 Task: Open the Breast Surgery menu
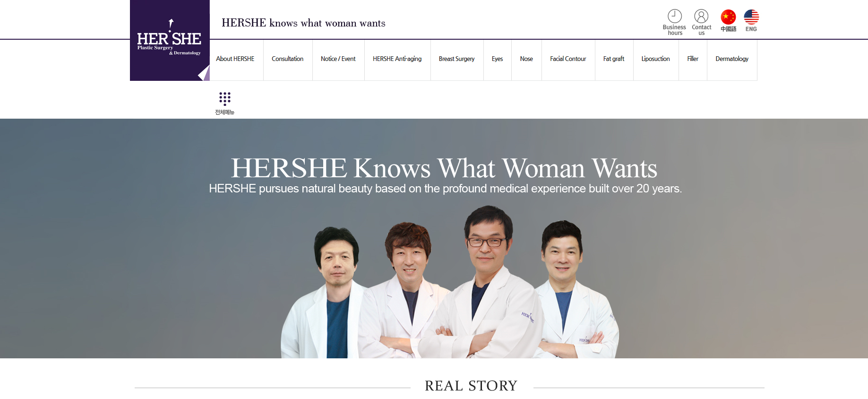(x=457, y=59)
